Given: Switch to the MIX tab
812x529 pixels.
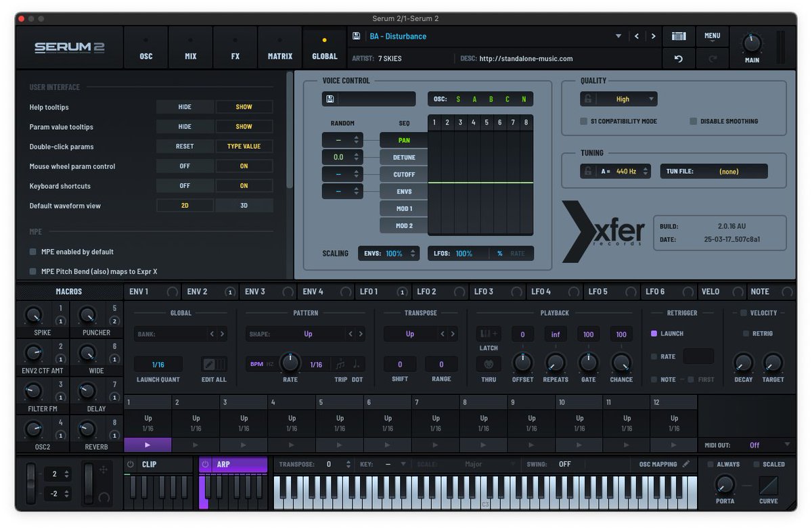Looking at the screenshot, I should click(x=191, y=48).
